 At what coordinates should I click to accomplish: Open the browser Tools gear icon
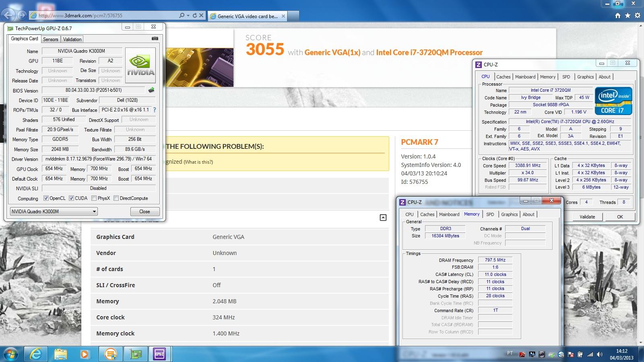637,15
